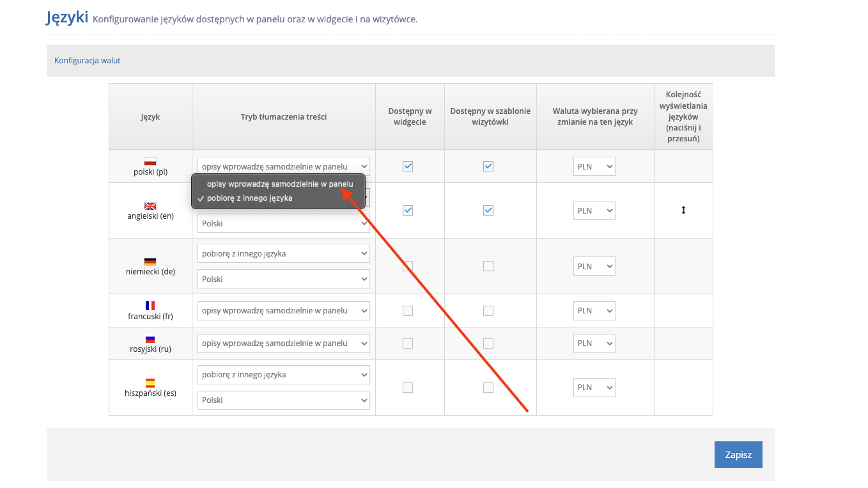The height and width of the screenshot is (488, 868).
Task: Click the German flag icon
Action: click(x=150, y=262)
